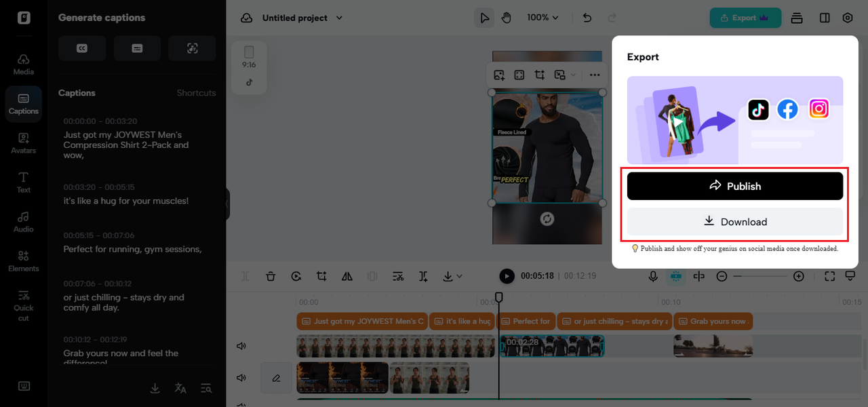The height and width of the screenshot is (407, 868).
Task: Open the Text tab in sidebar
Action: [24, 182]
